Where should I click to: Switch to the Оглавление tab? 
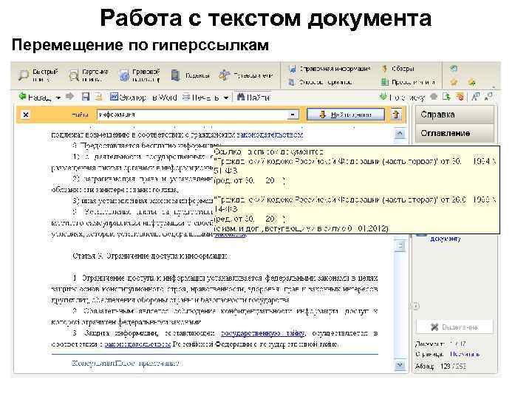pyautogui.click(x=454, y=133)
